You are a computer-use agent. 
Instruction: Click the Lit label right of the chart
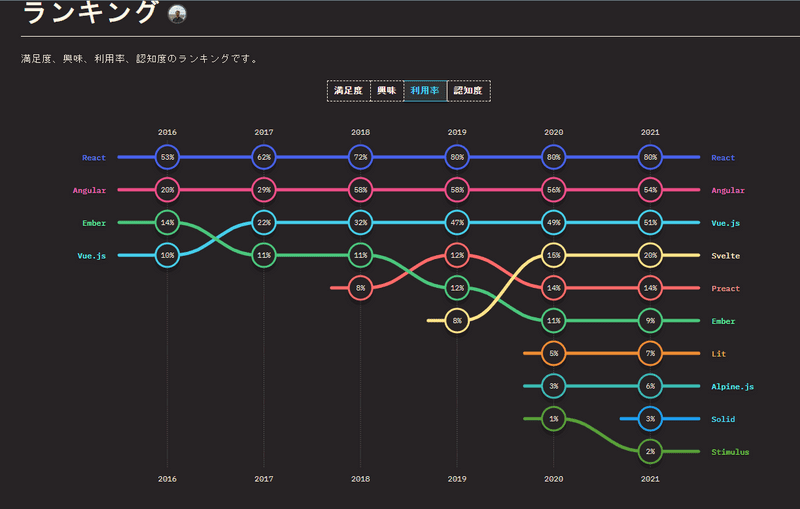(x=718, y=353)
